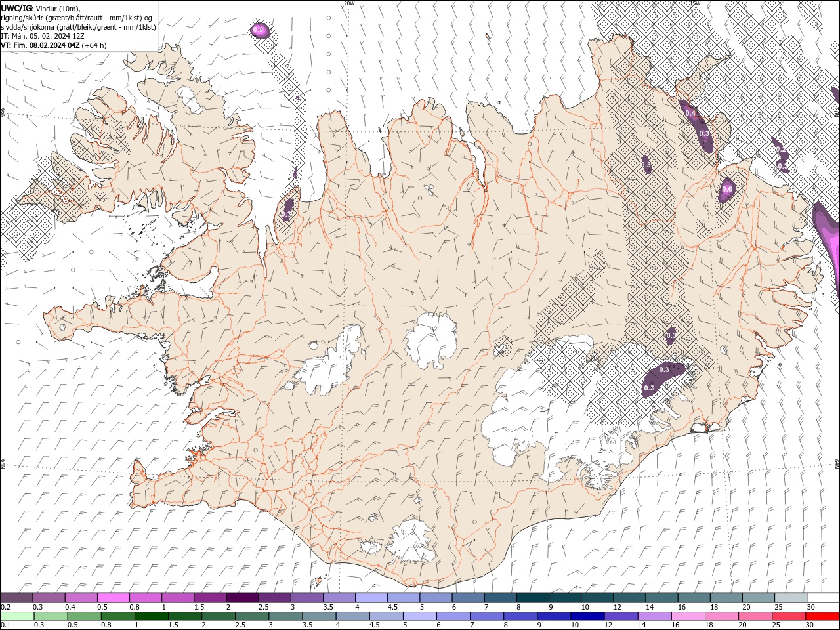The height and width of the screenshot is (630, 840).
Task: Pick the top-row legend swatch labeled 0.8
Action: click(145, 598)
